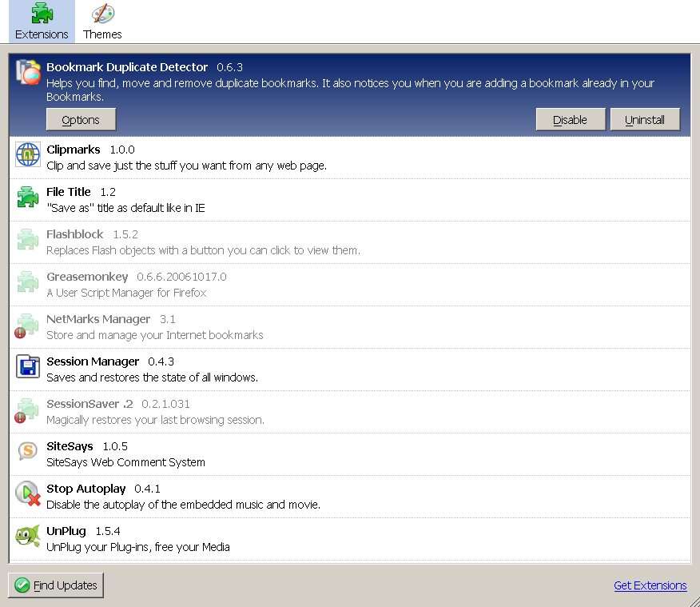This screenshot has width=700, height=607.
Task: Click the Bookmark Duplicate Detector icon
Action: 28,71
